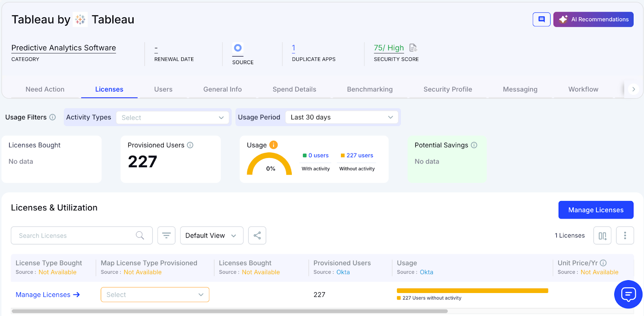Click the orange Usage warning icon
The width and height of the screenshot is (644, 316).
pyautogui.click(x=273, y=145)
